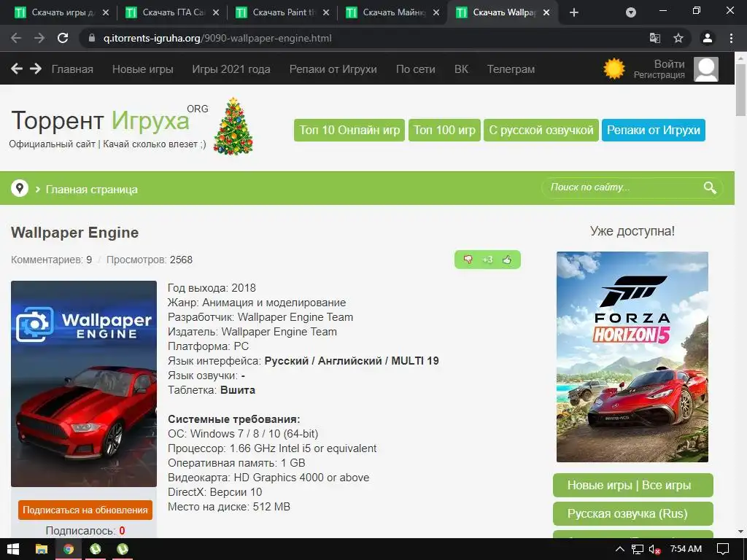The width and height of the screenshot is (747, 560).
Task: Show hidden tray icons chevron
Action: 620,549
